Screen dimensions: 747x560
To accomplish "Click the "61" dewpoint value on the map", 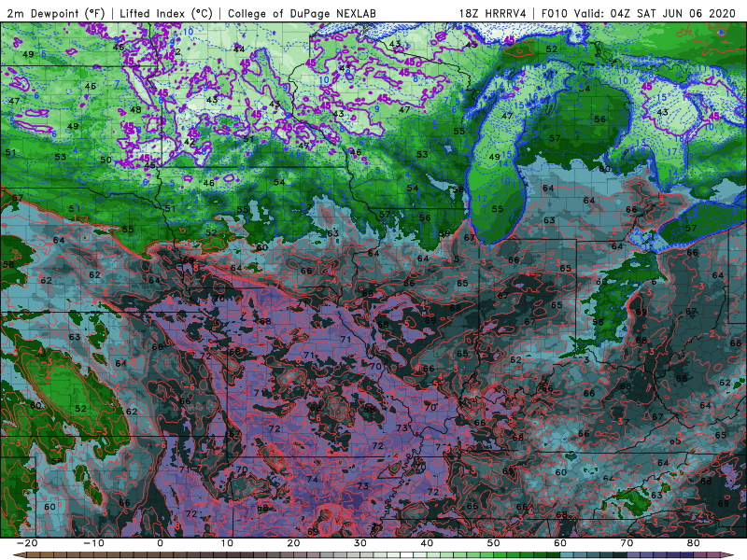I will [x=120, y=363].
